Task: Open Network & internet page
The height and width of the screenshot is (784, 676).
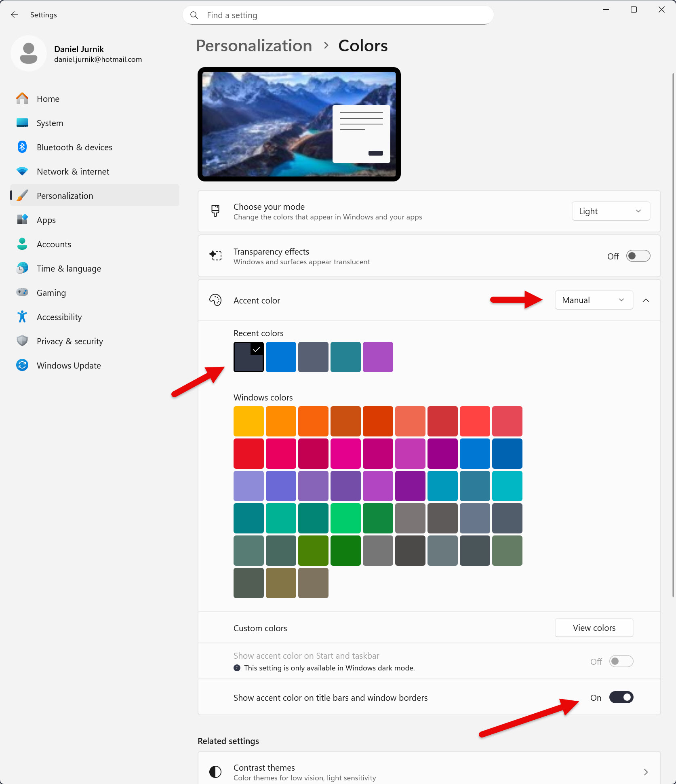Action: [x=94, y=171]
